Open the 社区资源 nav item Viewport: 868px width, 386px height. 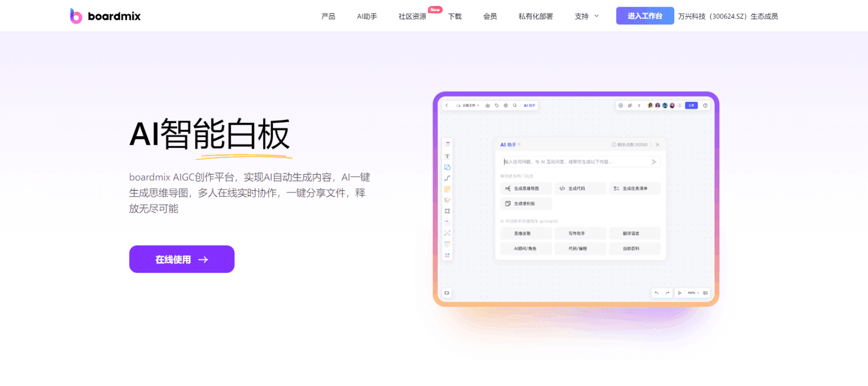[x=412, y=16]
